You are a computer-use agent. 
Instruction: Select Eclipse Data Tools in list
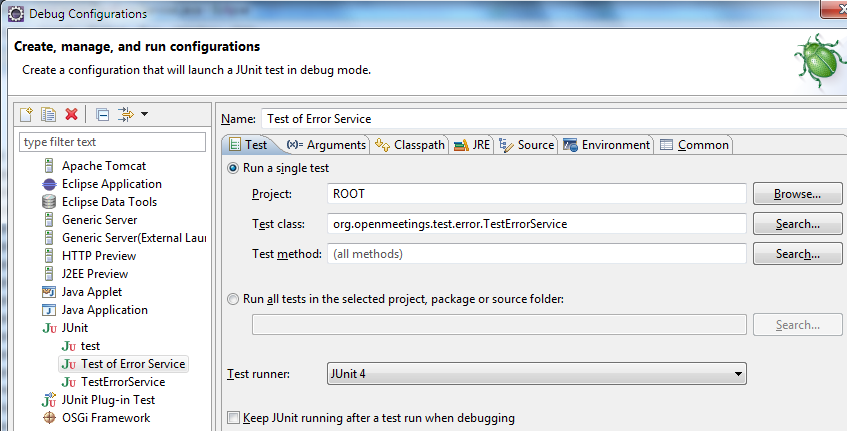tap(109, 202)
